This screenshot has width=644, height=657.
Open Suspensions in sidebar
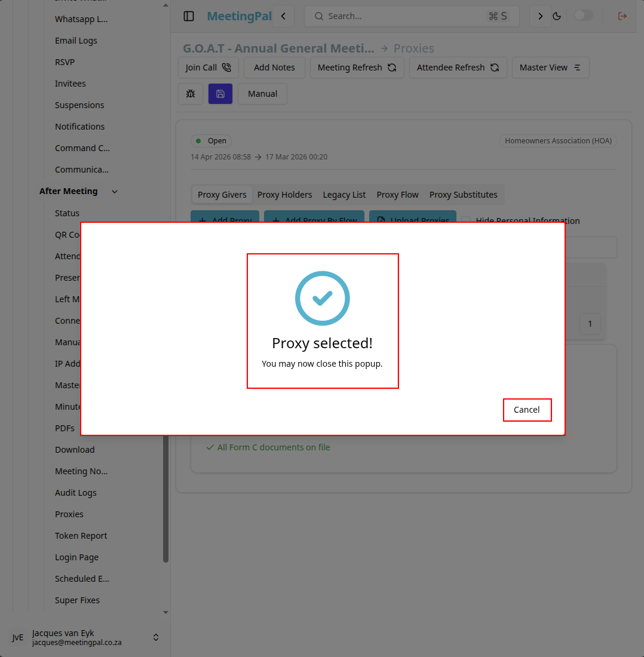tap(79, 105)
